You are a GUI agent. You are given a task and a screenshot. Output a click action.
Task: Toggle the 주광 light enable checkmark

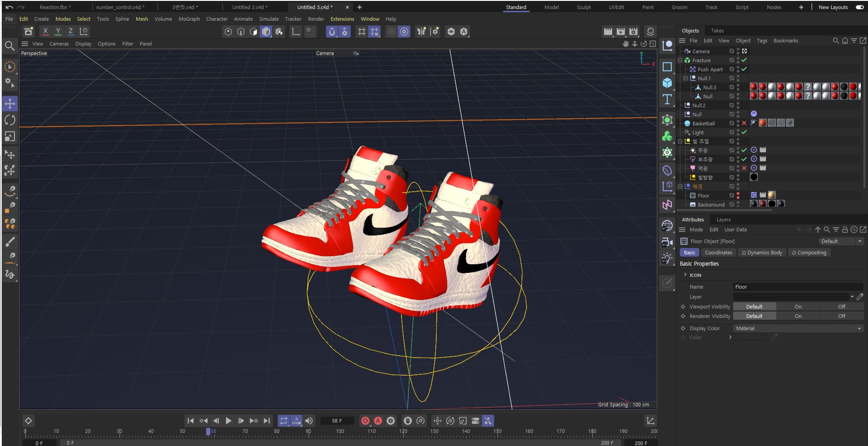tap(744, 150)
